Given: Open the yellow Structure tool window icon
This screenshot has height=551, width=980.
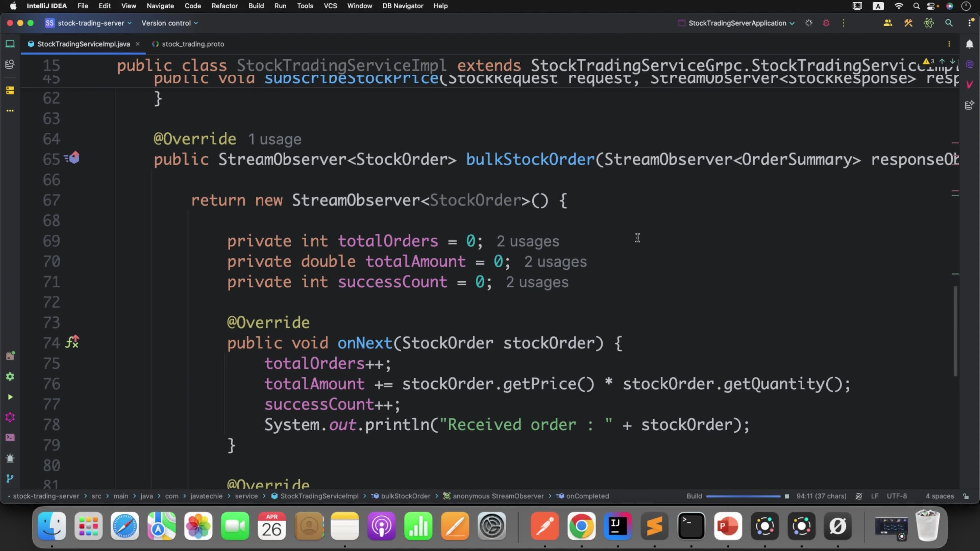Looking at the screenshot, I should [10, 90].
